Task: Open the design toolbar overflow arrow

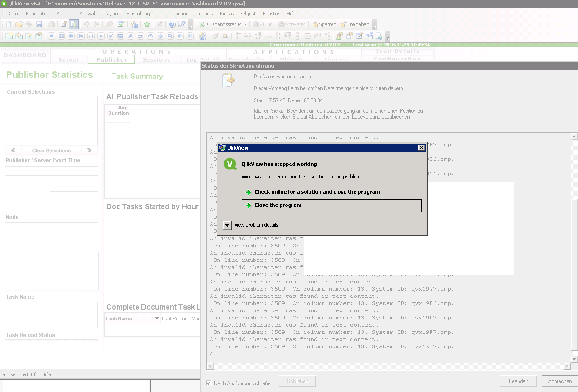Action: pos(387,37)
